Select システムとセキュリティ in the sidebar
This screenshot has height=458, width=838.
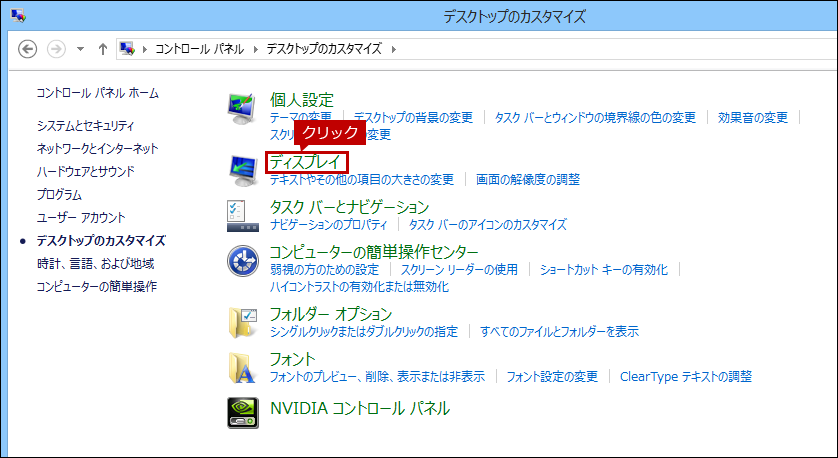[86, 126]
